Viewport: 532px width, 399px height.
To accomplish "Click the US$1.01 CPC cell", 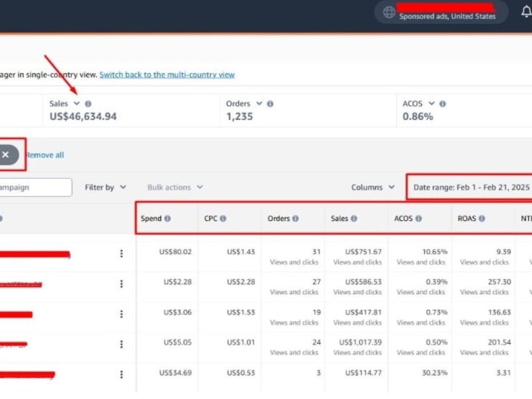I will coord(241,342).
